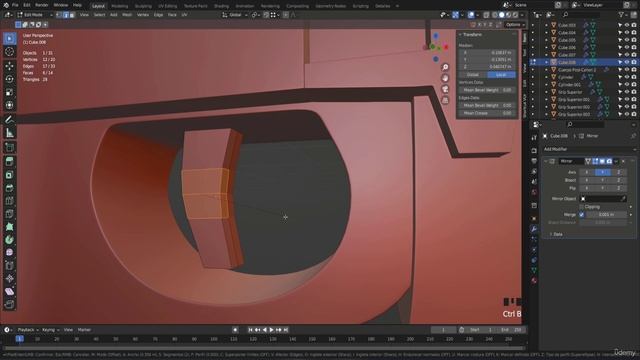Click the Local button in Transform panel
This screenshot has height=360, width=640.
tap(501, 75)
